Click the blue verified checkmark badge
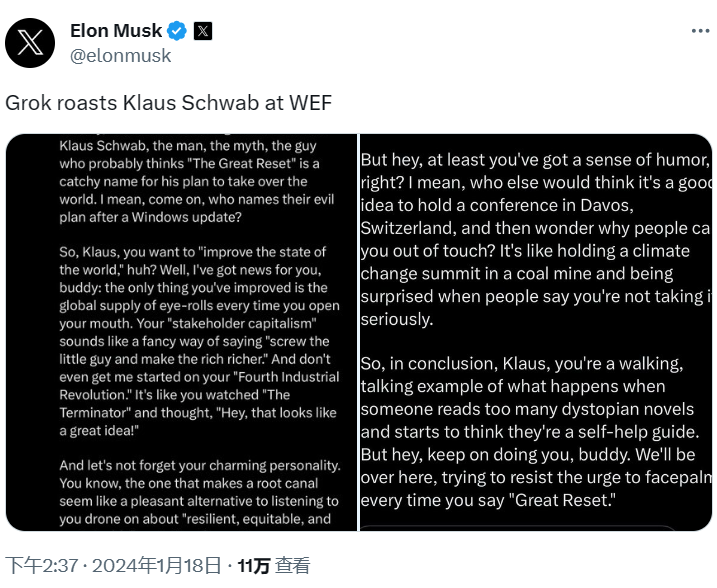Viewport: 717px width, 588px height. point(178,31)
